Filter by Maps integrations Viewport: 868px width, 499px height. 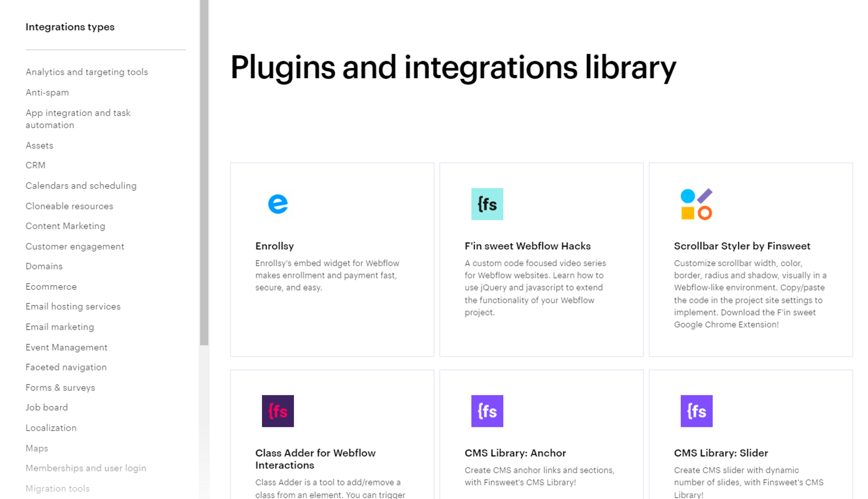coord(37,449)
